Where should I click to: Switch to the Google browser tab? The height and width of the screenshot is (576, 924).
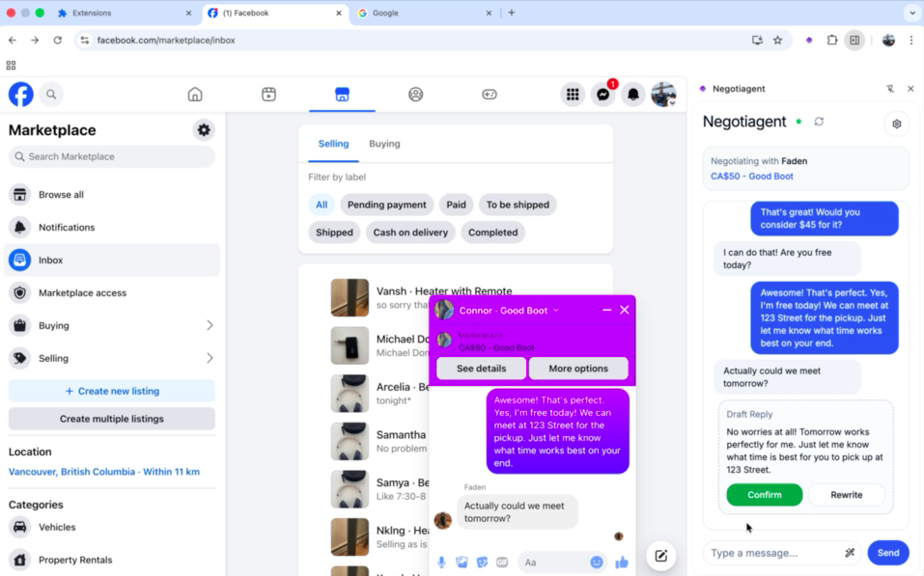tap(424, 13)
